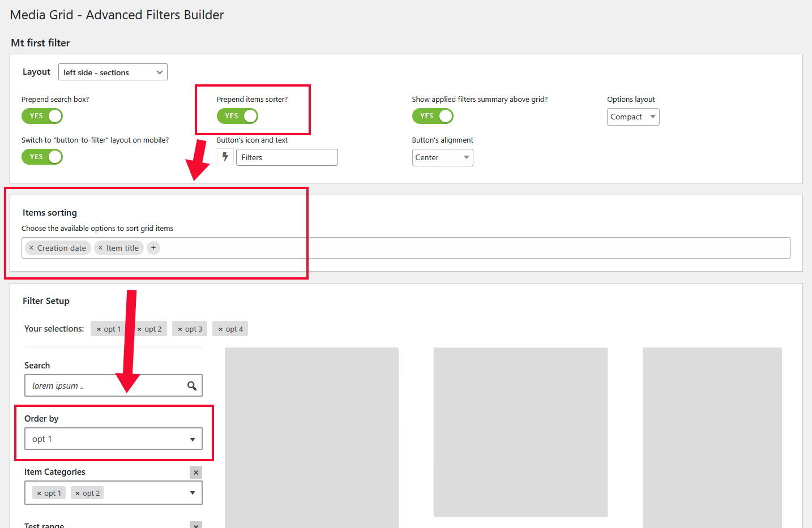Screen dimensions: 812x528
Task: Toggle 'Show applied filters summary above grid?'
Action: pos(433,116)
